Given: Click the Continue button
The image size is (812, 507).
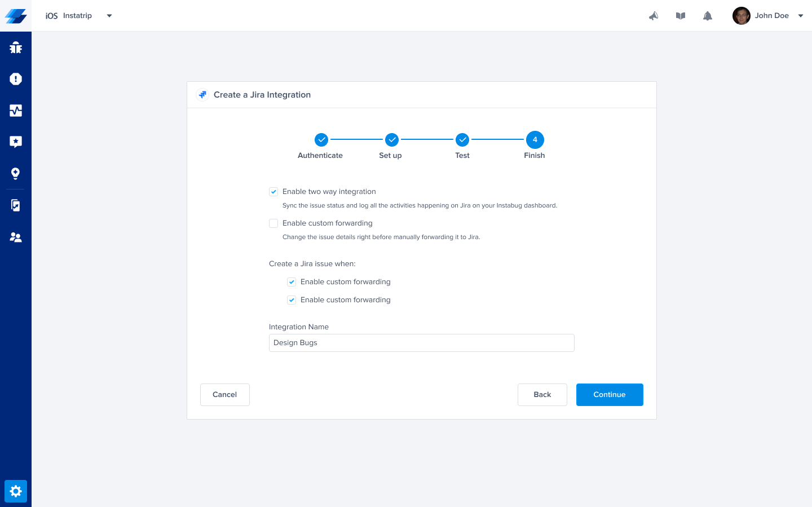Looking at the screenshot, I should (x=610, y=395).
